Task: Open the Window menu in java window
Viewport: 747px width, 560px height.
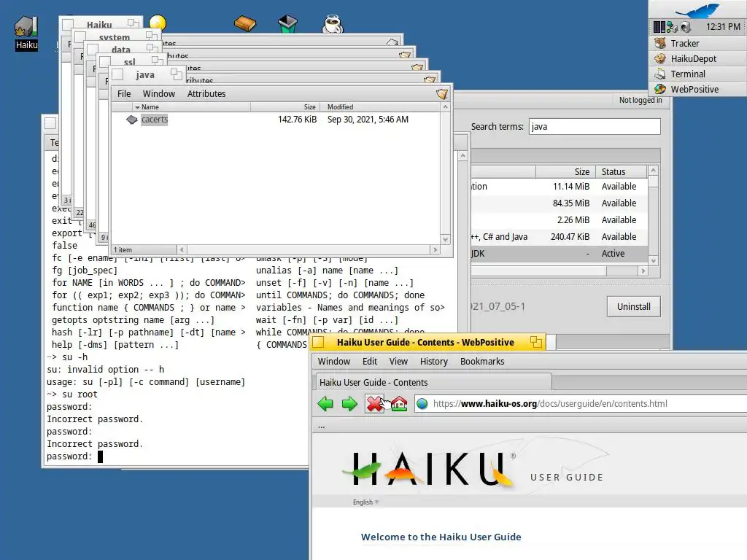Action: pos(158,94)
